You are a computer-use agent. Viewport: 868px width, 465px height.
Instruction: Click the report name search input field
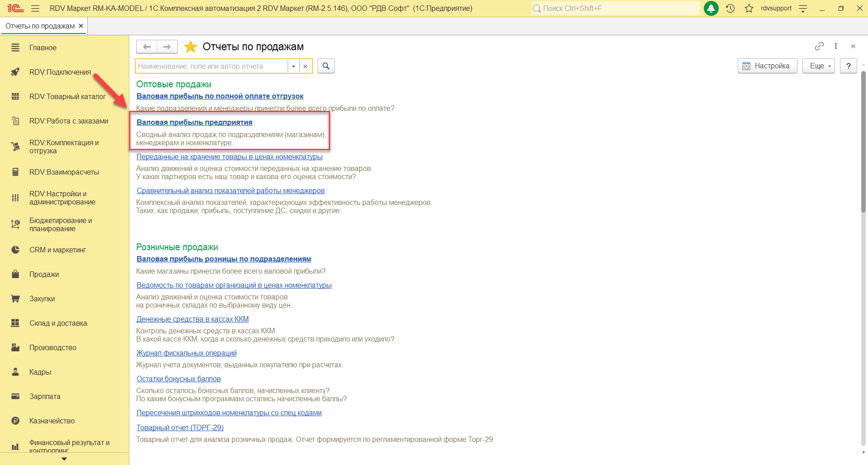[x=212, y=66]
